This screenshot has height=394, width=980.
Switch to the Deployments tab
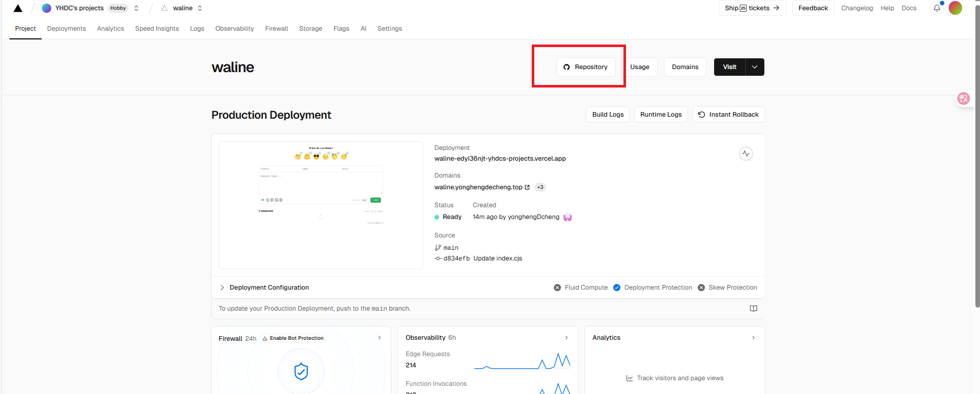(67, 29)
